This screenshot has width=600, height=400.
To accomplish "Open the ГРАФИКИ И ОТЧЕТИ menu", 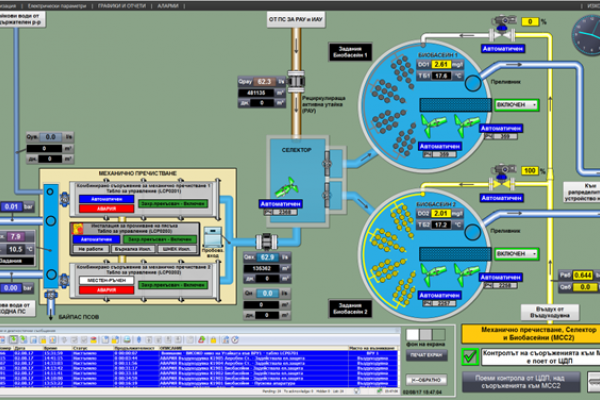I will [122, 6].
